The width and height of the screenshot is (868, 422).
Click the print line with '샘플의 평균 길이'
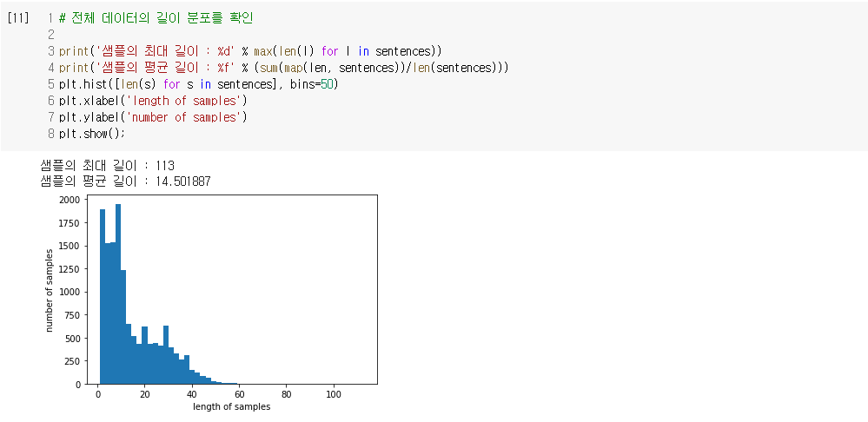pyautogui.click(x=283, y=68)
